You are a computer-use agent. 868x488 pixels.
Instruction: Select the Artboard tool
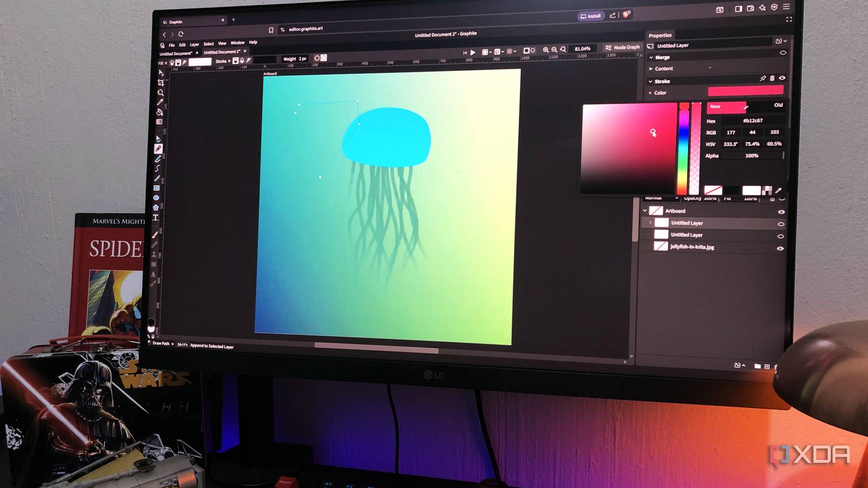(159, 82)
